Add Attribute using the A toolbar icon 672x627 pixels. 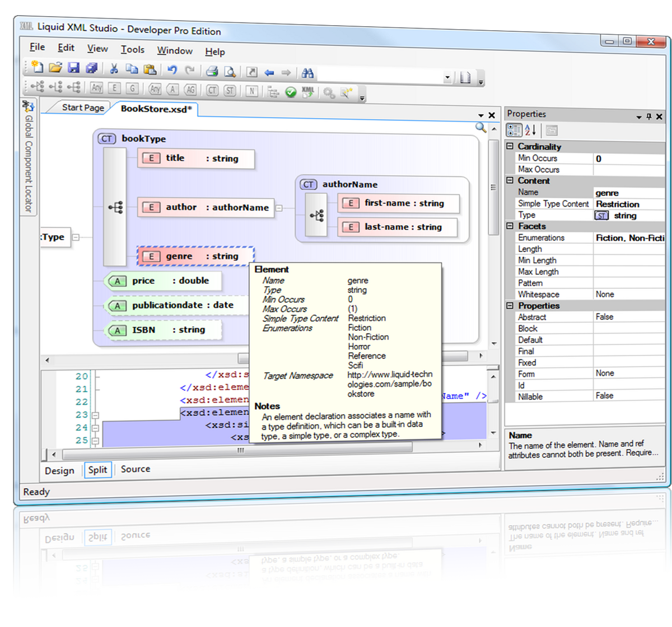(173, 89)
